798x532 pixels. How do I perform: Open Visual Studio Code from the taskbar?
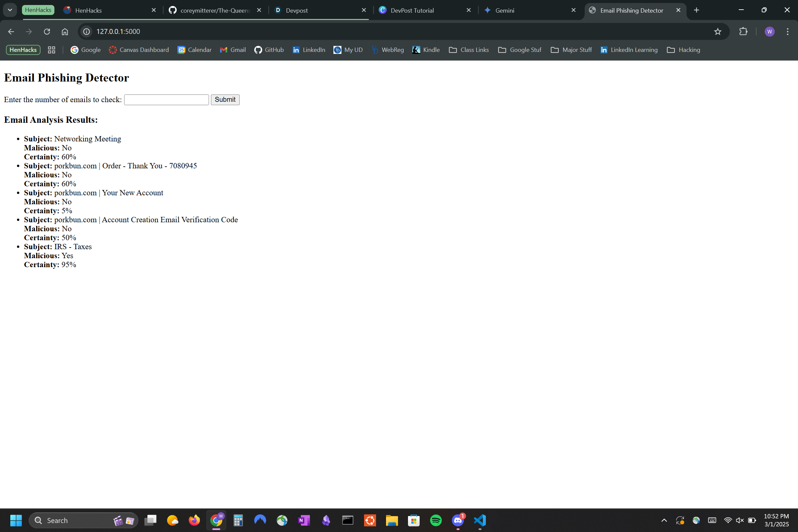pyautogui.click(x=480, y=520)
